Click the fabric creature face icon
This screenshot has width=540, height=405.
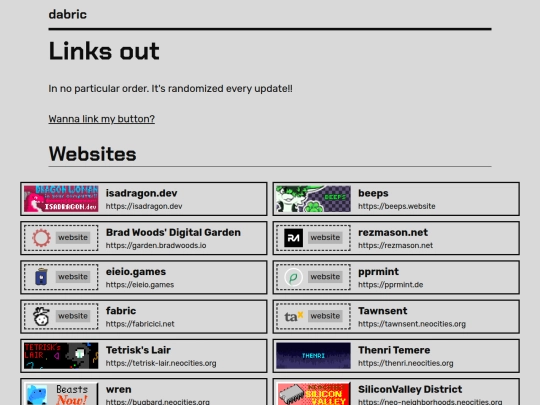coord(41,316)
